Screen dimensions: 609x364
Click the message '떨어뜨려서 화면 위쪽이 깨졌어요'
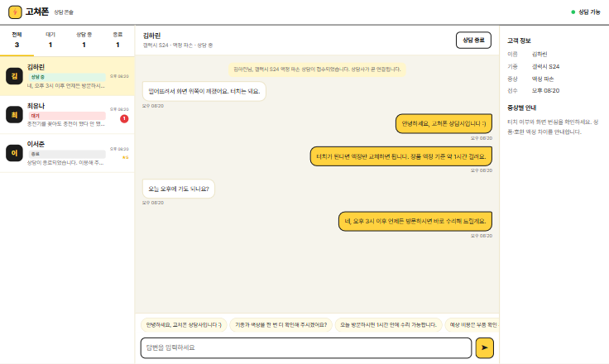[204, 91]
